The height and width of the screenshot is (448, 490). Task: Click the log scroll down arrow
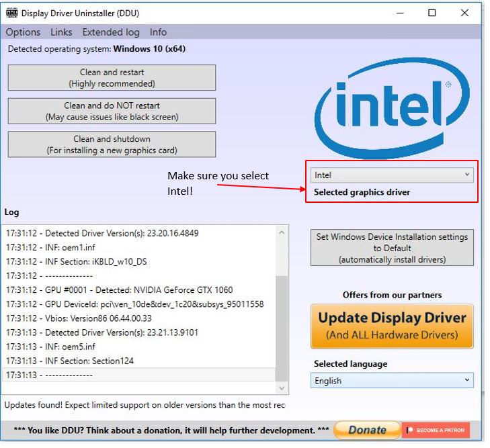pyautogui.click(x=282, y=388)
